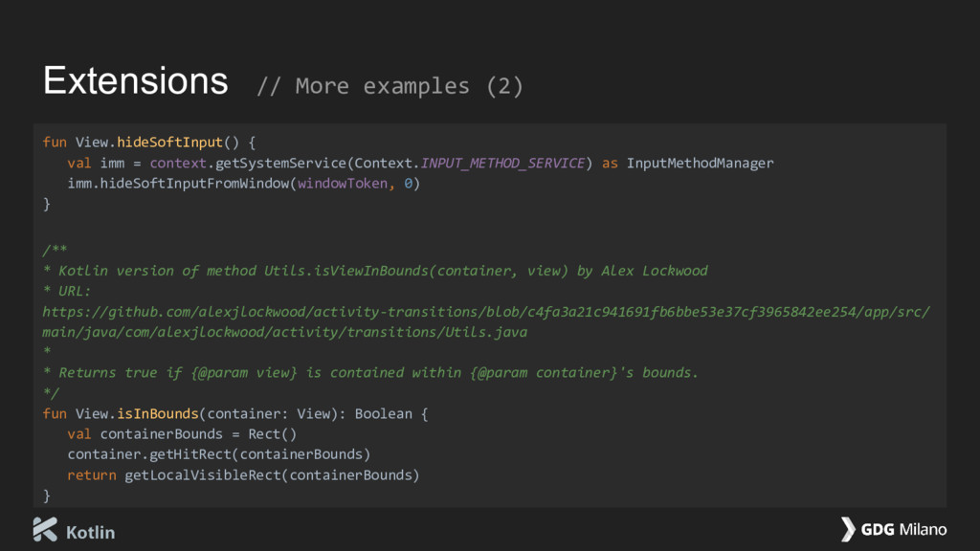980x551 pixels.
Task: Click the 'as' keyword in code
Action: [x=610, y=164]
